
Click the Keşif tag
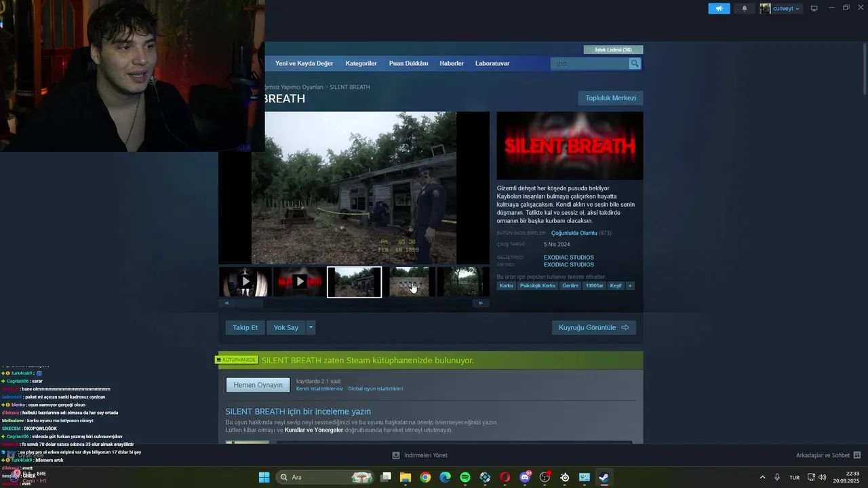[x=616, y=286]
